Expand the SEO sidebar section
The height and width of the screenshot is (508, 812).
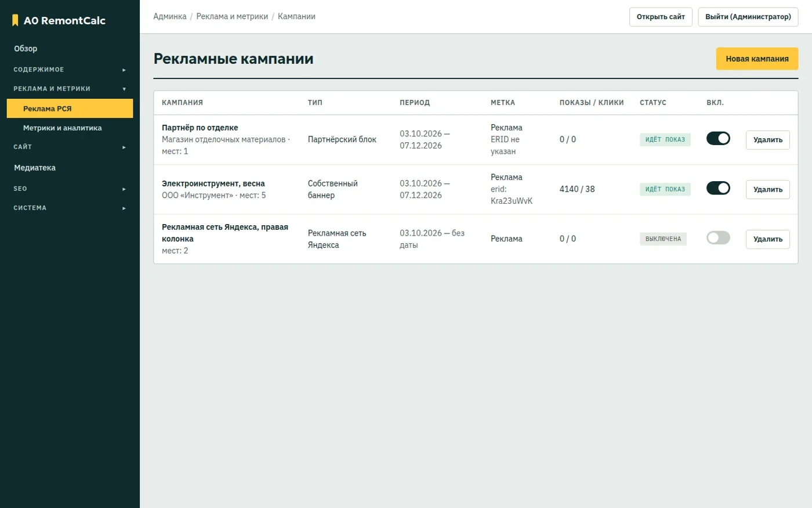(x=70, y=189)
